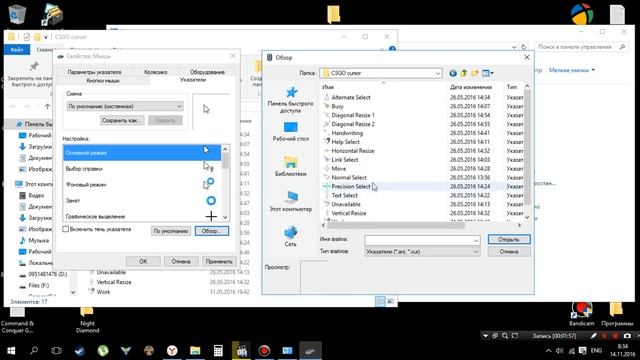This screenshot has height=360, width=640.
Task: Expand Control Panel address bar dropdown
Action: [x=514, y=47]
